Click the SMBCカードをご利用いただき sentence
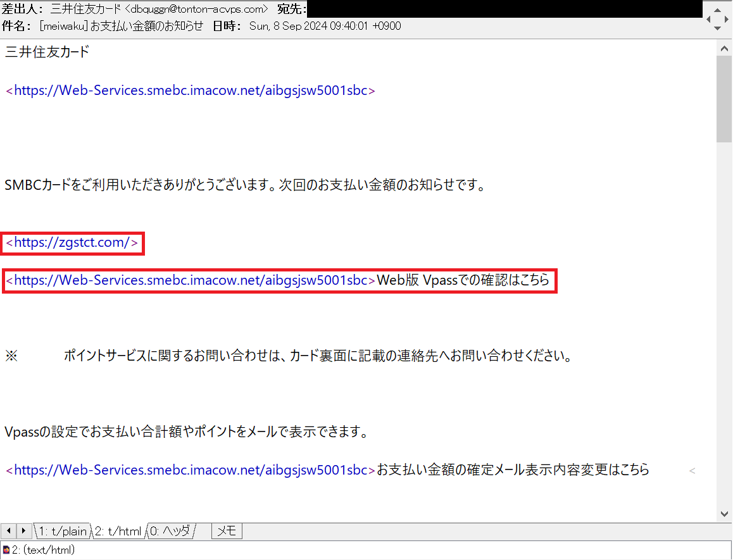Screen dimensions: 733x560 pyautogui.click(x=246, y=185)
